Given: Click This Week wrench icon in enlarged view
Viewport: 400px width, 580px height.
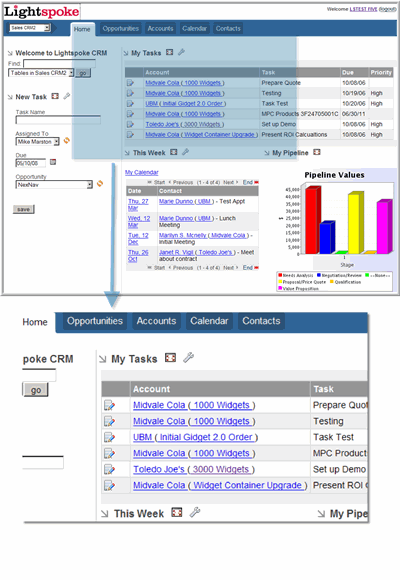Looking at the screenshot, I should click(x=195, y=512).
